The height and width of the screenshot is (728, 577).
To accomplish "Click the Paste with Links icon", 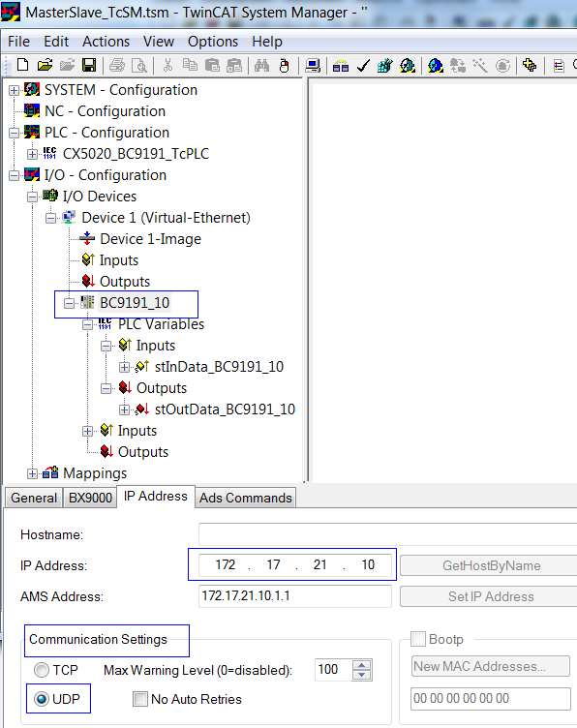I will [234, 65].
